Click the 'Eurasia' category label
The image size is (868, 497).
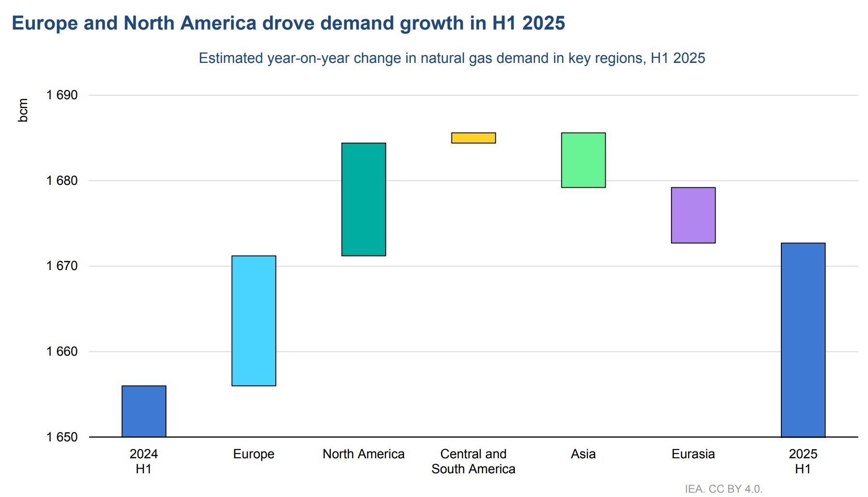pyautogui.click(x=693, y=454)
